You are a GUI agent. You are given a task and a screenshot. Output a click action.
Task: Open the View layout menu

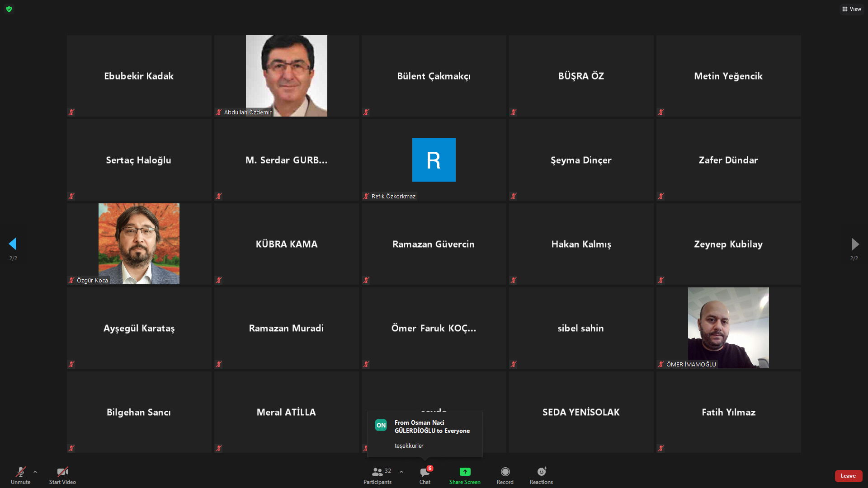coord(852,9)
